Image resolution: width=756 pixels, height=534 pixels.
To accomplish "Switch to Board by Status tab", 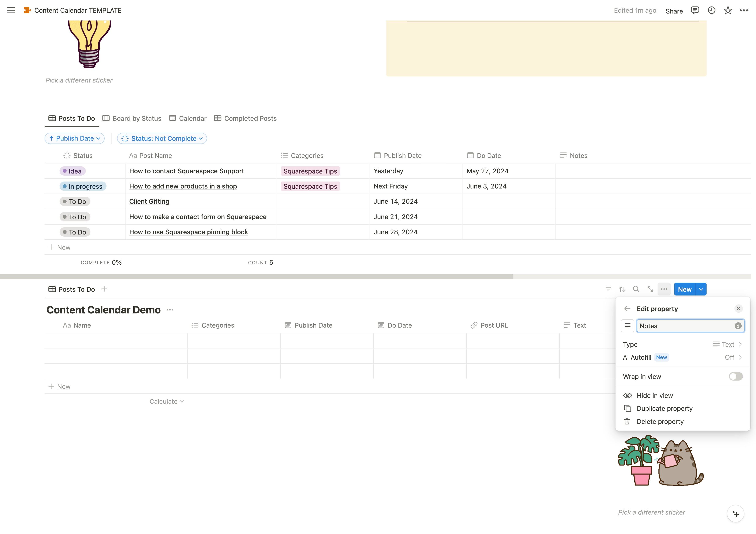I will (x=132, y=118).
